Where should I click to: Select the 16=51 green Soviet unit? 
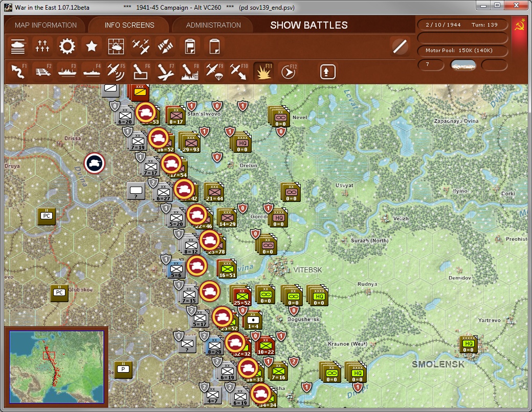[227, 269]
